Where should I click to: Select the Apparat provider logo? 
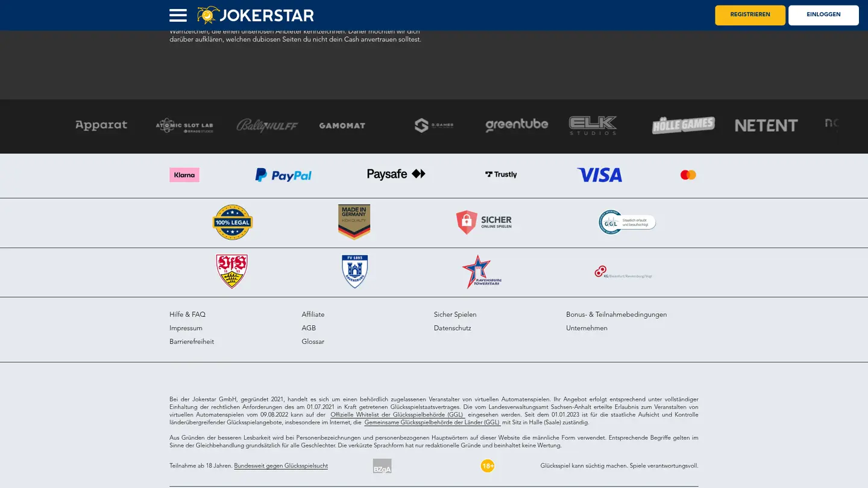coord(101,125)
